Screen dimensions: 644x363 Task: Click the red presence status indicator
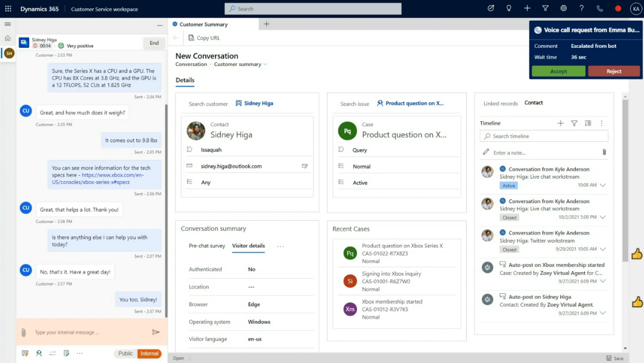click(x=618, y=8)
